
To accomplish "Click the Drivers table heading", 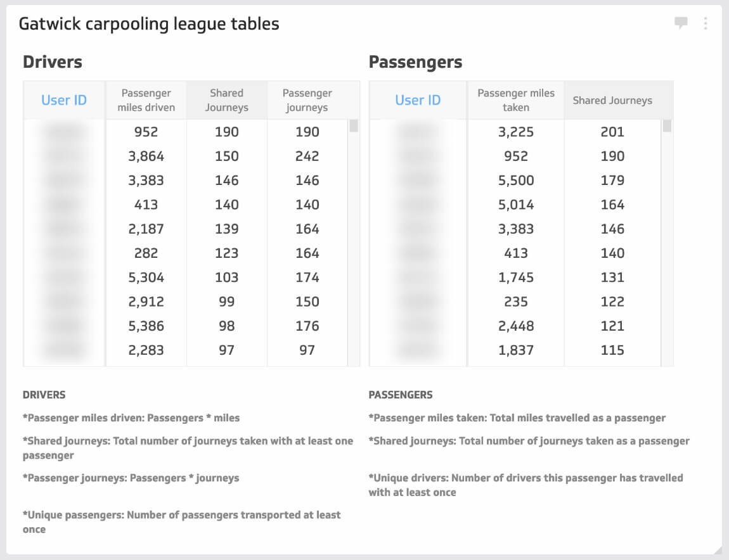I will (x=53, y=62).
